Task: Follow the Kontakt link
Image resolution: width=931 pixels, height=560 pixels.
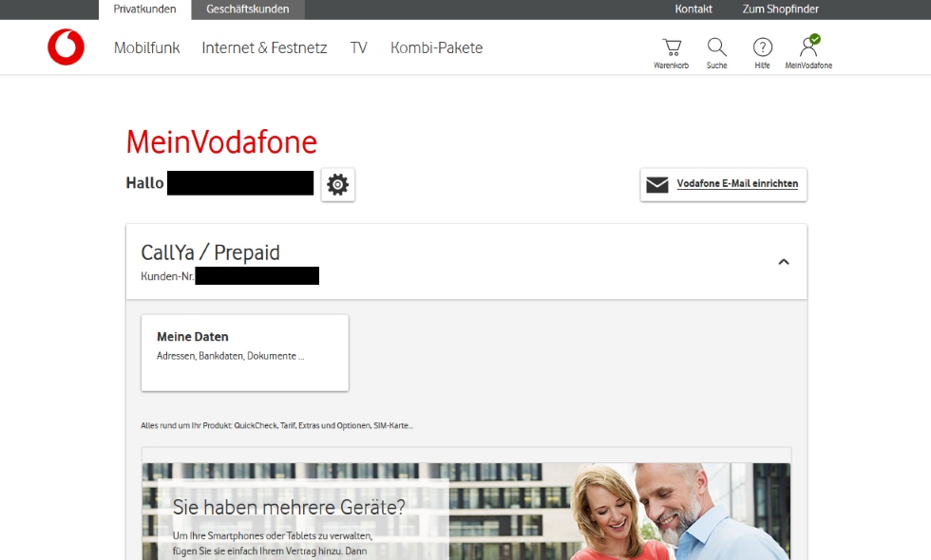Action: click(x=693, y=9)
